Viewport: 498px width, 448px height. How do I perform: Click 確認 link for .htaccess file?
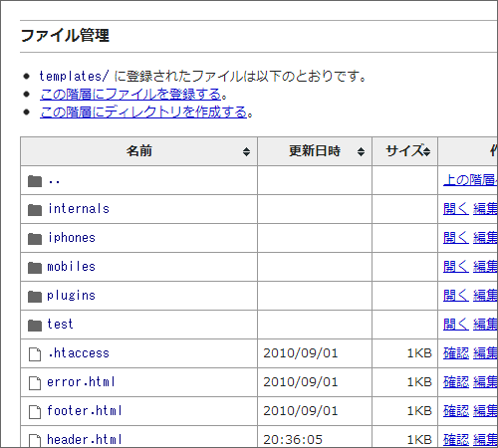tap(456, 353)
